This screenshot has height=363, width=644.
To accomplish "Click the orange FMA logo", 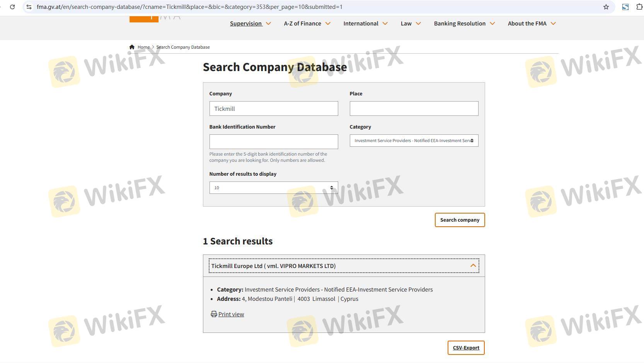I will pos(144,19).
